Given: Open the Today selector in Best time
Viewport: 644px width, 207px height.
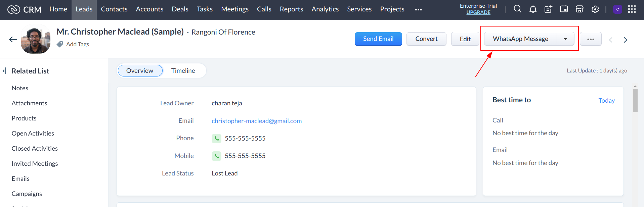Looking at the screenshot, I should click(x=606, y=100).
